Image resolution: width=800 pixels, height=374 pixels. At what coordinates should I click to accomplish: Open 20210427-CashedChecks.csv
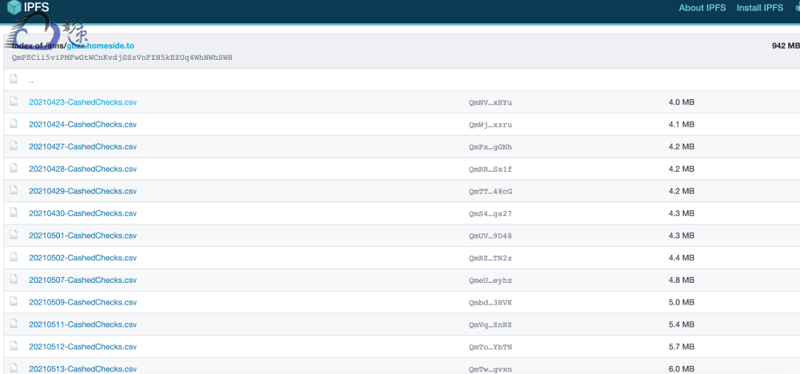pos(83,146)
